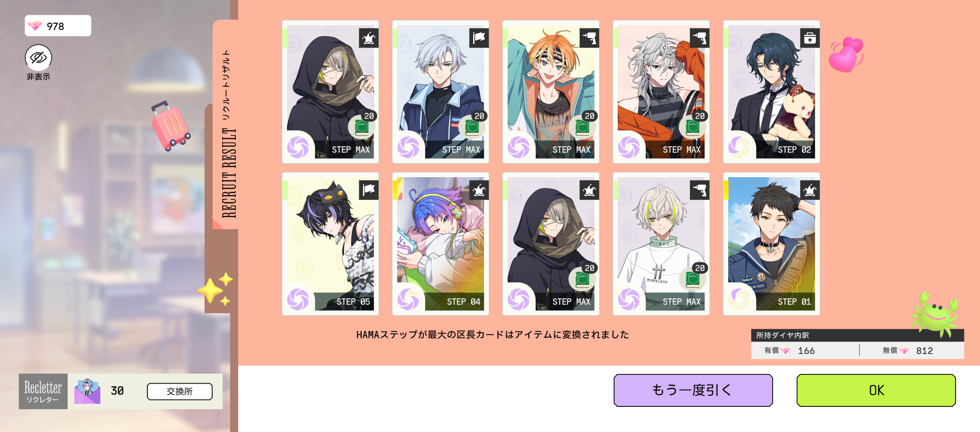Click the green book item on first card
The height and width of the screenshot is (432, 980).
pos(362,127)
